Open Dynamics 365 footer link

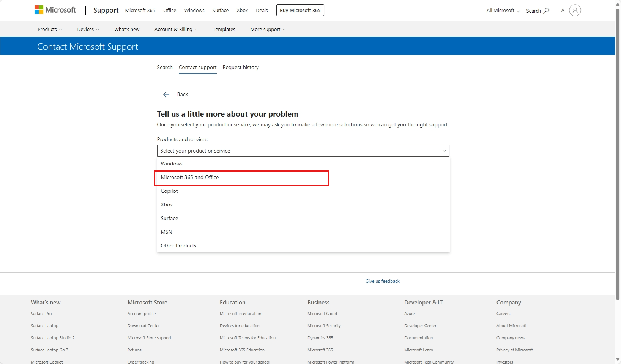coord(320,338)
